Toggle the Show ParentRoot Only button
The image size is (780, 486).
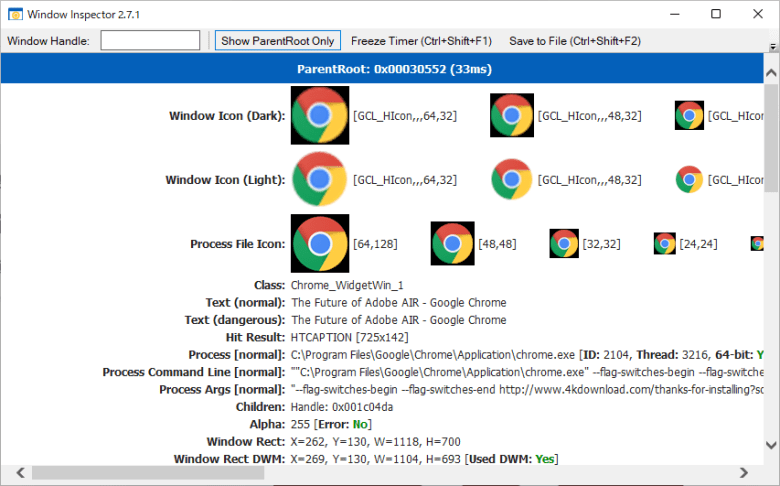pos(278,41)
